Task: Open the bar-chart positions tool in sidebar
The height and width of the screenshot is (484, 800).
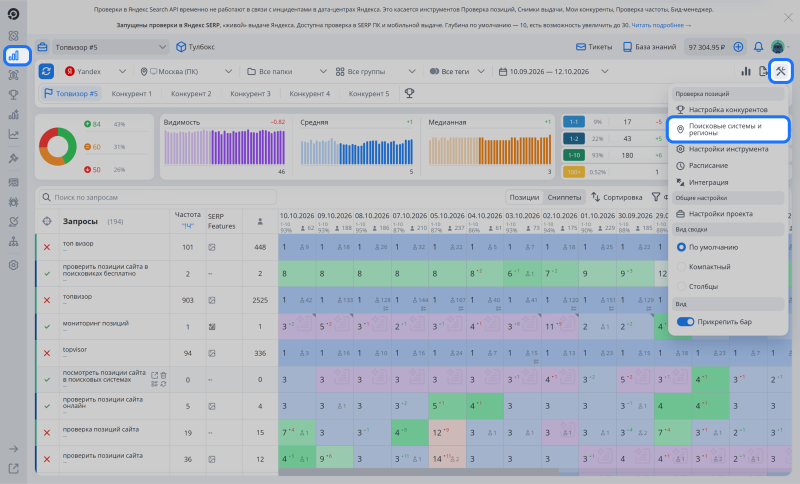Action: tap(14, 56)
